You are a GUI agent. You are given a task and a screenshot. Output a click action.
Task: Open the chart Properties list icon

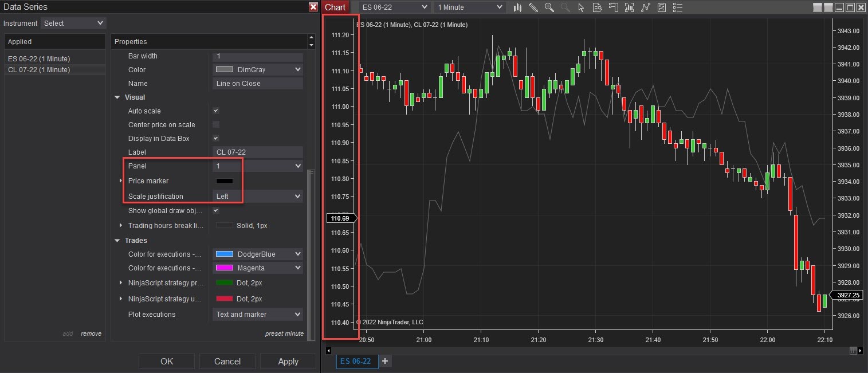tap(678, 7)
